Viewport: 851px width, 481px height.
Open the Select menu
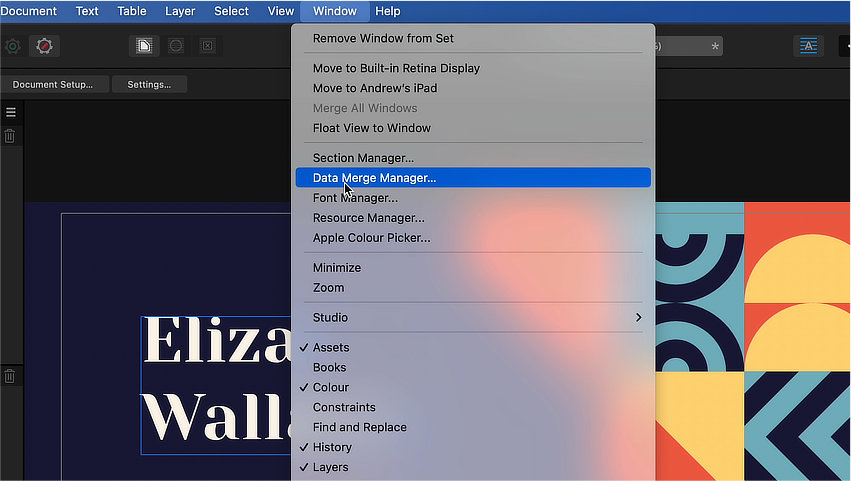(x=231, y=11)
